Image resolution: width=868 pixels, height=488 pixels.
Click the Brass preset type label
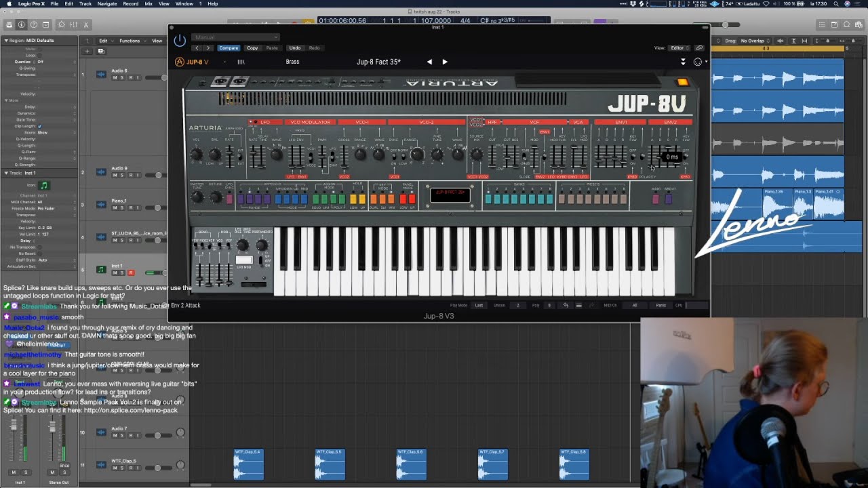pos(292,62)
